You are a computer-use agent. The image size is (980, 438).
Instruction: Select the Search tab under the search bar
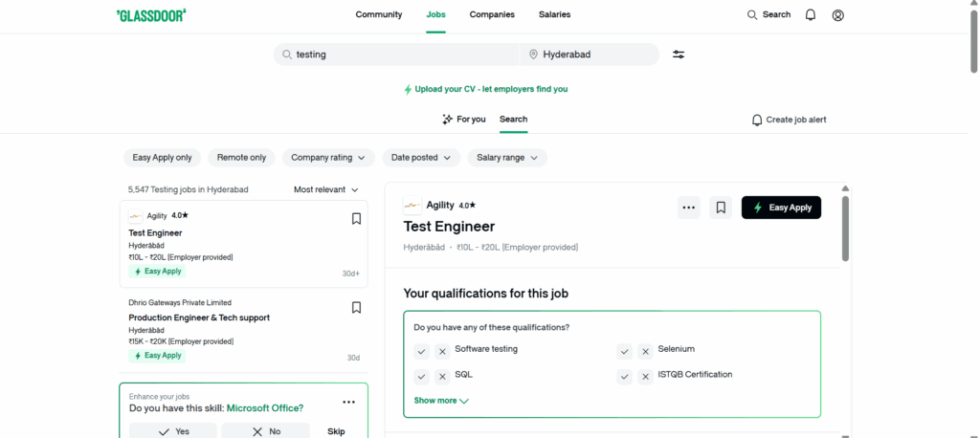(x=513, y=120)
